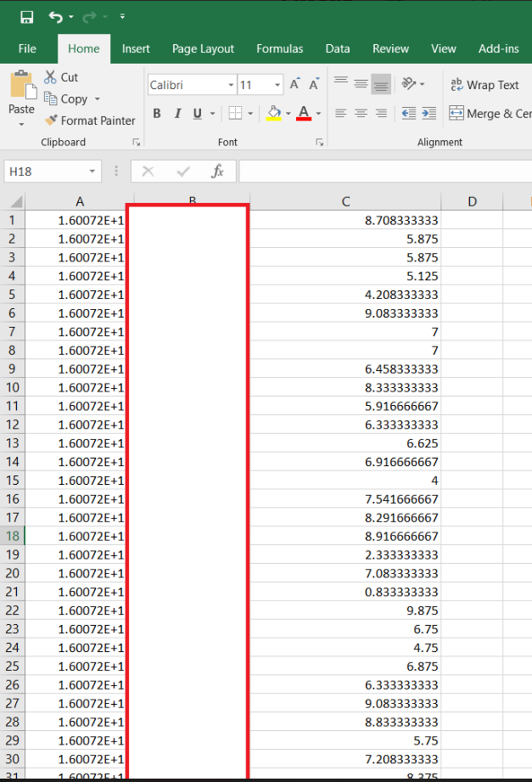Click Increase Indent icon

pos(428,113)
